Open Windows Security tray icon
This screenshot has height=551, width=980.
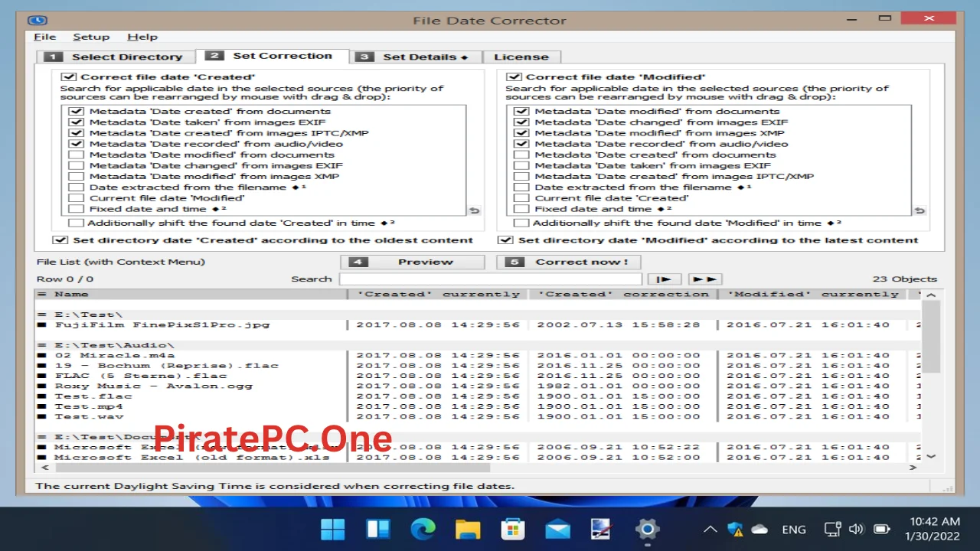[736, 529]
